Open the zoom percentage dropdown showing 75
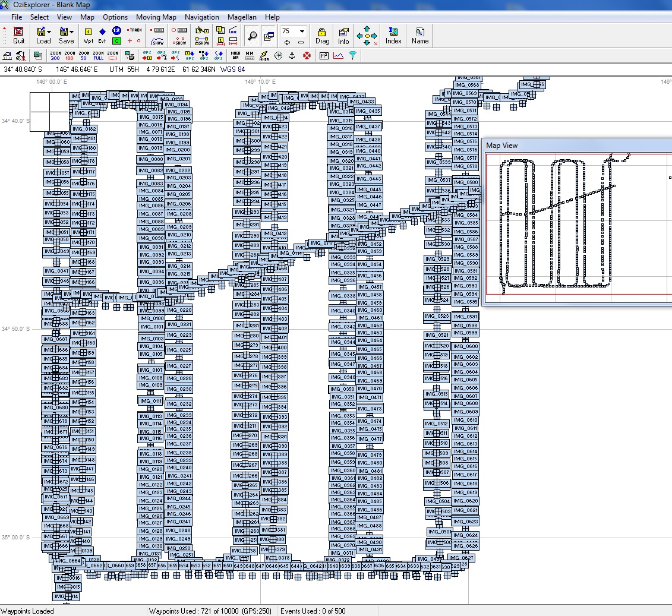Screen dimensions: 672x616 [x=302, y=31]
